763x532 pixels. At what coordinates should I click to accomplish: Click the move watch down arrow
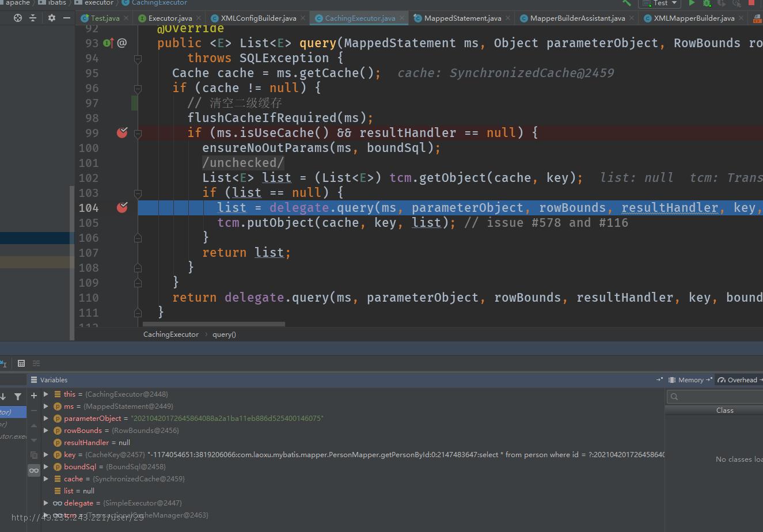click(x=34, y=440)
